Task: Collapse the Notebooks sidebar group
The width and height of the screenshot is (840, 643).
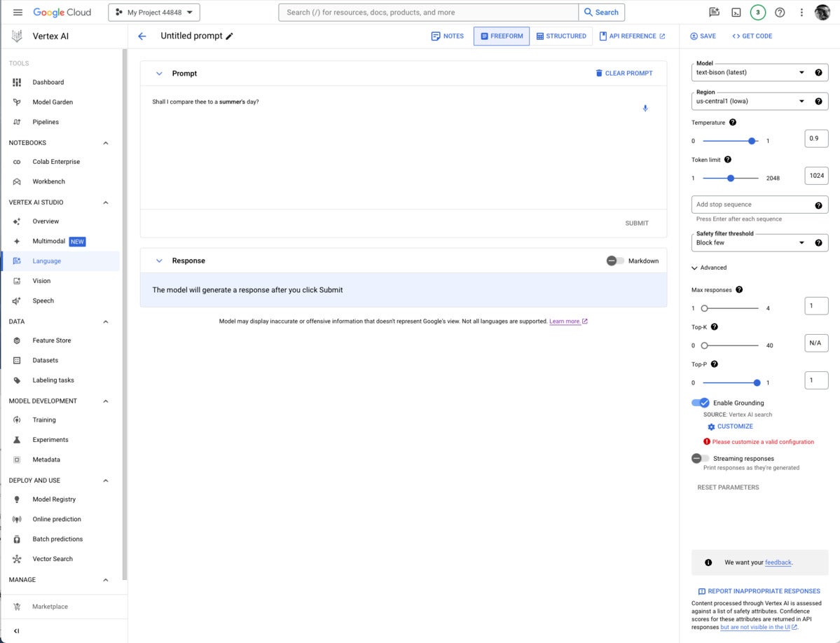Action: coord(106,143)
